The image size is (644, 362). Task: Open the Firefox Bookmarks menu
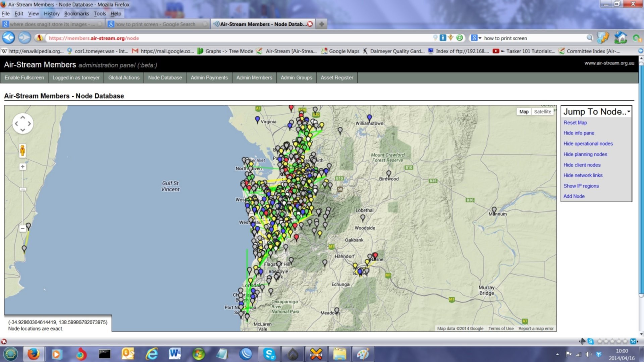pyautogui.click(x=76, y=14)
